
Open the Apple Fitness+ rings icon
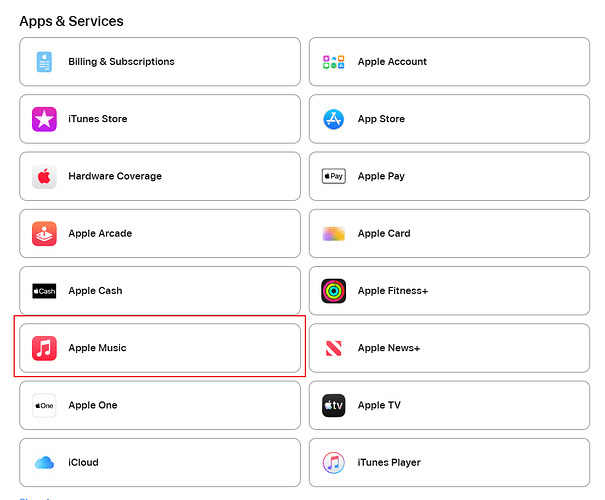(x=334, y=291)
